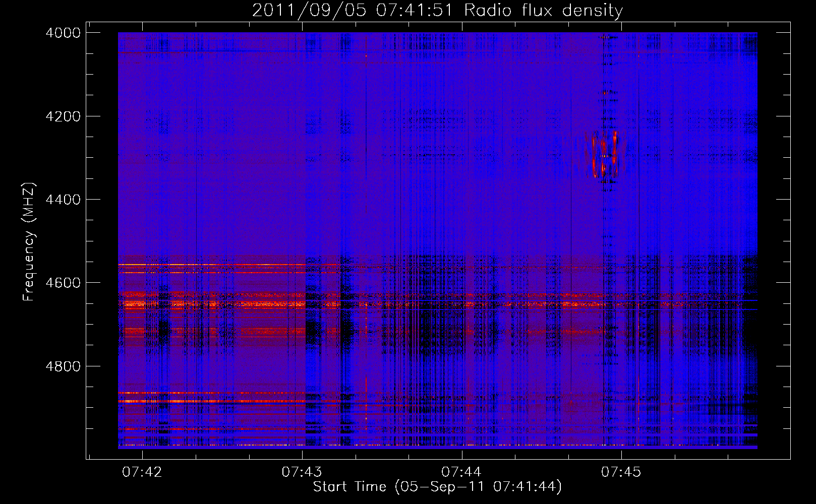Select the 4800 frequency axis label
Image resolution: width=816 pixels, height=504 pixels.
pos(63,366)
